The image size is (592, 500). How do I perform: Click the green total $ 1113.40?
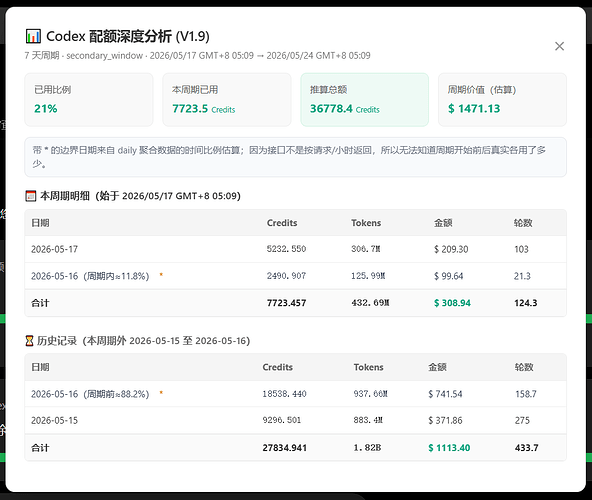coord(449,448)
